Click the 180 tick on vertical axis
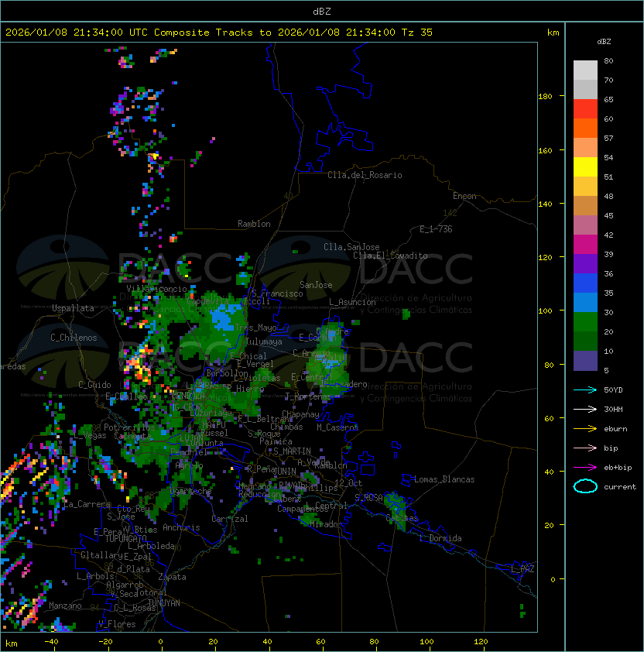Viewport: 644px width, 652px height. 545,97
